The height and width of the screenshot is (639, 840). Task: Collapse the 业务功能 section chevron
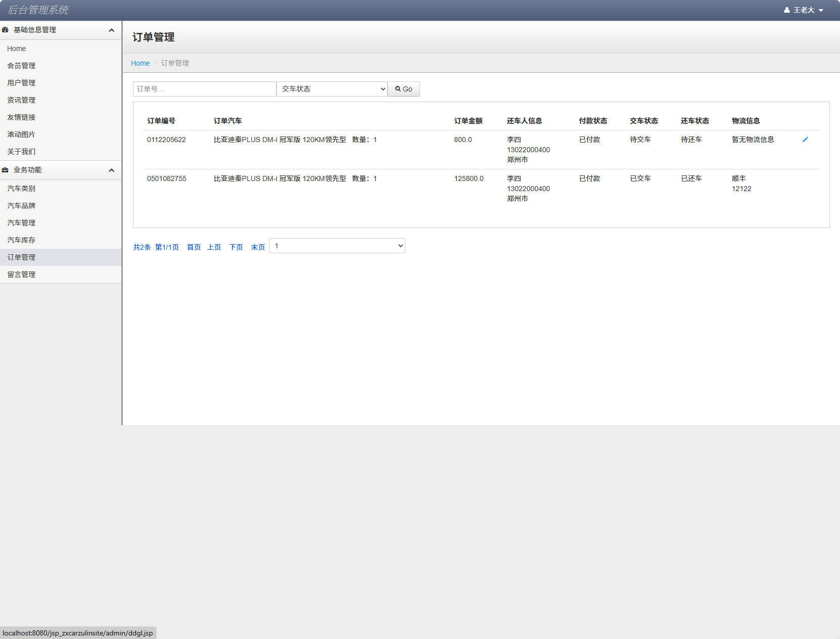point(111,170)
